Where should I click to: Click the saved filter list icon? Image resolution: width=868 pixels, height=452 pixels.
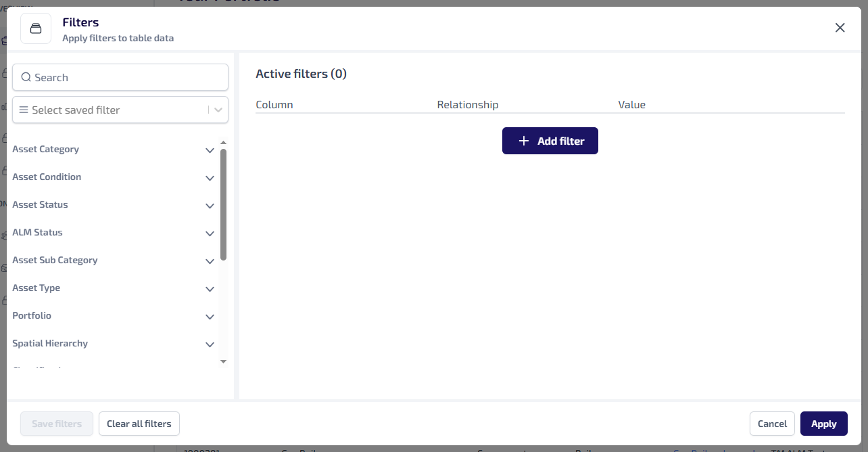pos(24,110)
